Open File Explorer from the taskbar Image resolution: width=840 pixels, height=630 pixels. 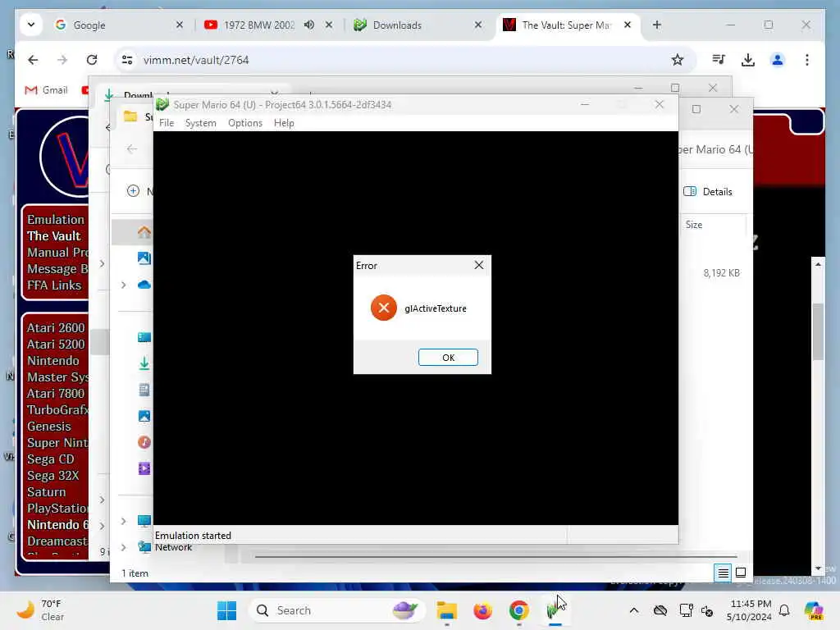(x=447, y=610)
